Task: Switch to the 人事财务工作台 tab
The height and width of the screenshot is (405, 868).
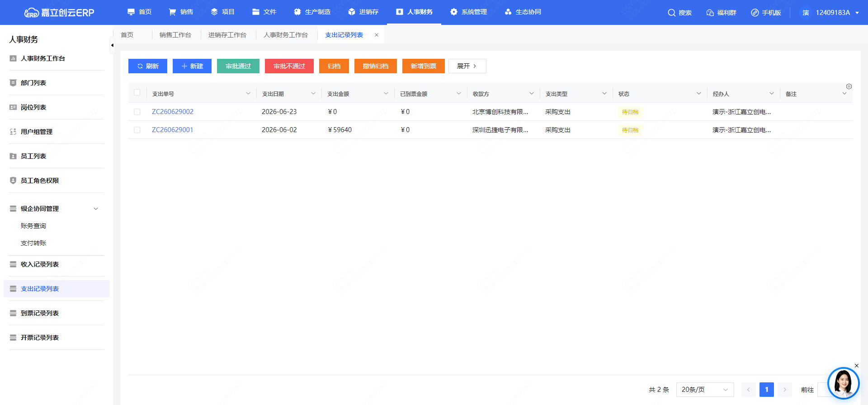Action: tap(285, 35)
